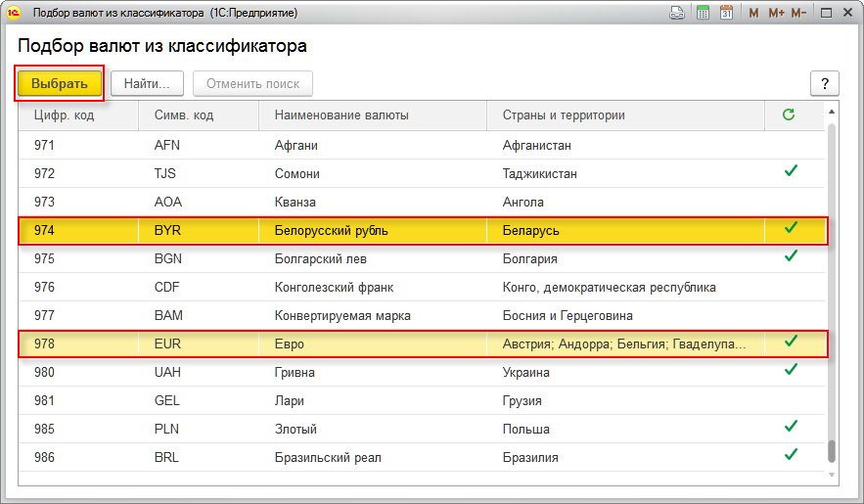Viewport: 864px width, 504px height.
Task: Click the checkmark for Бразильский реал row
Action: tap(791, 455)
